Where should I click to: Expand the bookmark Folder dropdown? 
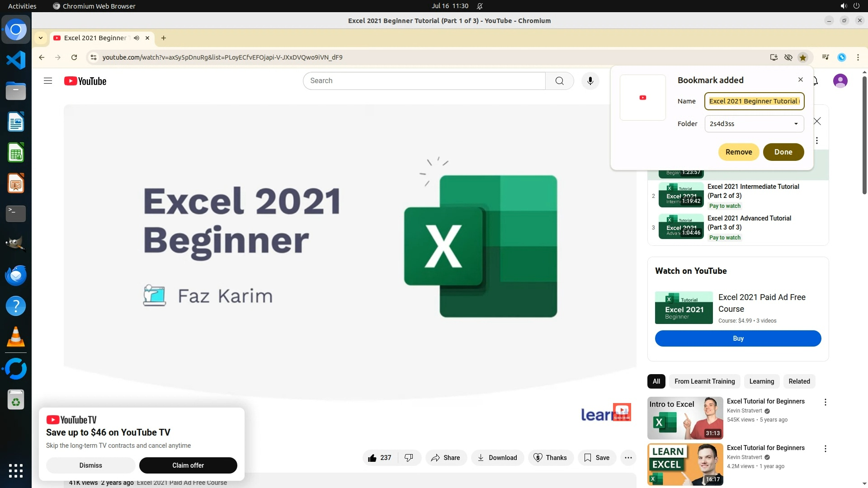point(754,124)
